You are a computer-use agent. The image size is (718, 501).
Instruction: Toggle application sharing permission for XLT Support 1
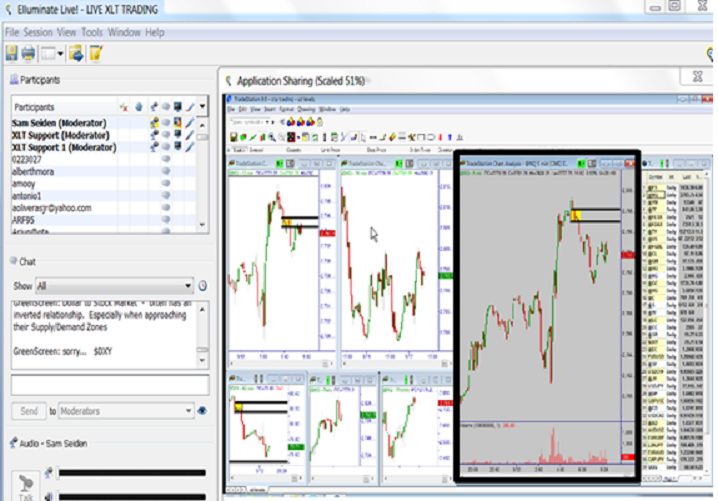177,147
